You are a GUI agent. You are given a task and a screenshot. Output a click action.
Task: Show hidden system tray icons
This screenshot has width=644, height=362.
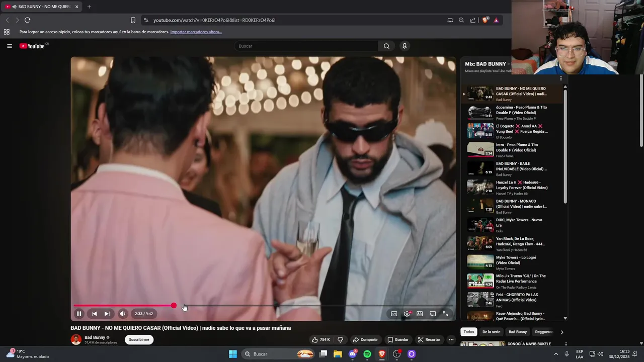point(555,354)
